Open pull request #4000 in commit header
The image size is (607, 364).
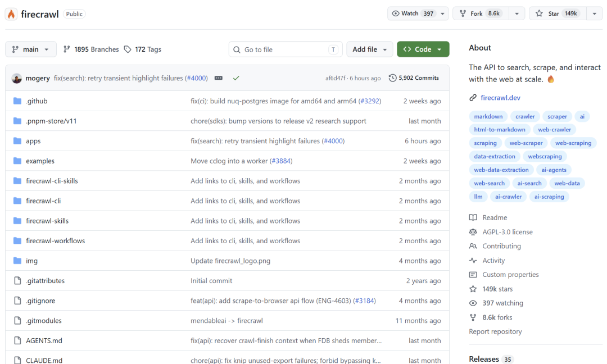click(196, 78)
